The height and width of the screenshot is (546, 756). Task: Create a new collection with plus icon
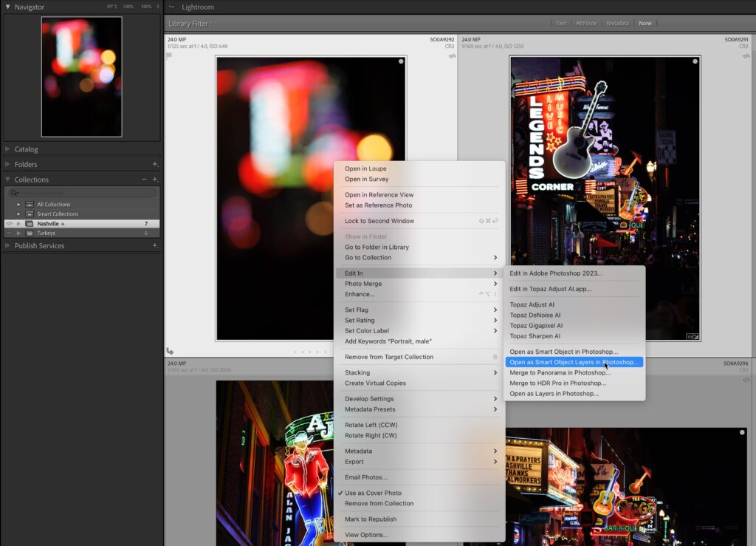coord(155,179)
